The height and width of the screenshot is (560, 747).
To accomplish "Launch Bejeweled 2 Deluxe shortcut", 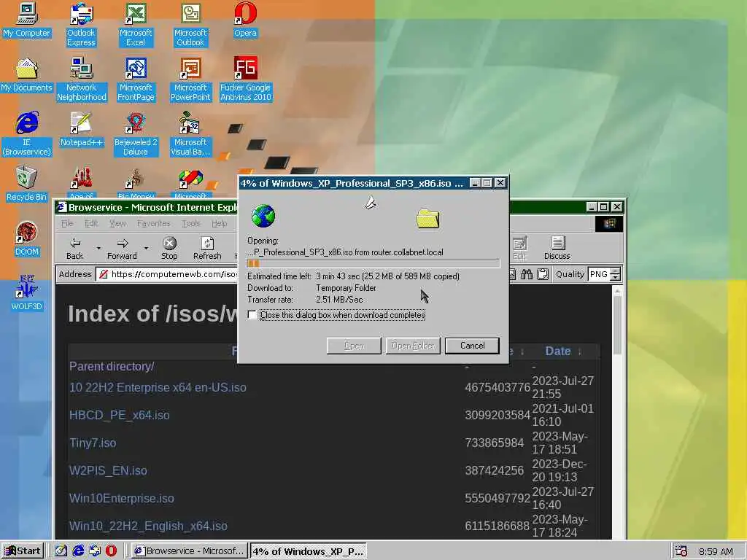I will tap(136, 134).
